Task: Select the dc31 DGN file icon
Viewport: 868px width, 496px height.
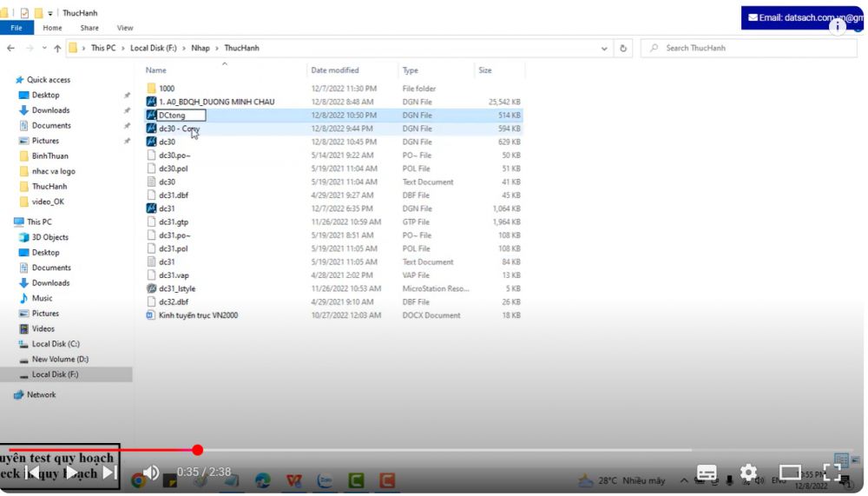Action: tap(151, 208)
